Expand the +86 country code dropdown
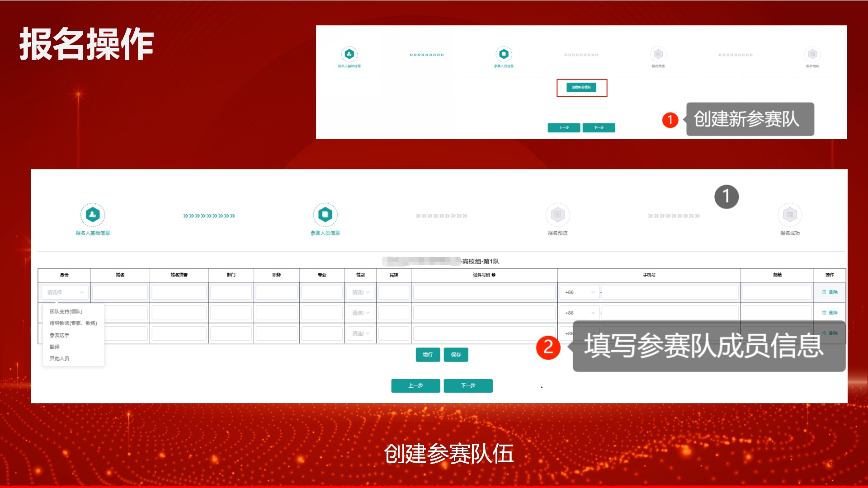Viewport: 868px width, 488px height. (x=579, y=292)
